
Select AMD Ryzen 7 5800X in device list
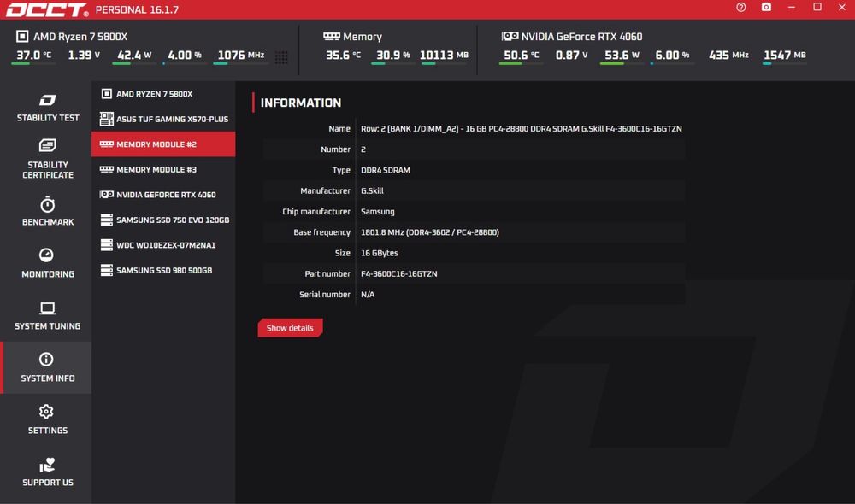[163, 94]
